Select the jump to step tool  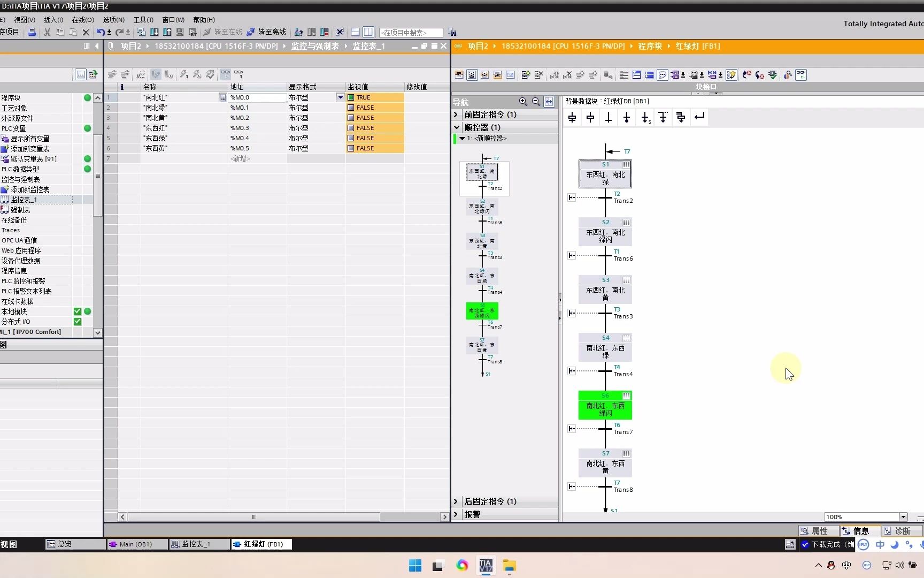pos(645,117)
